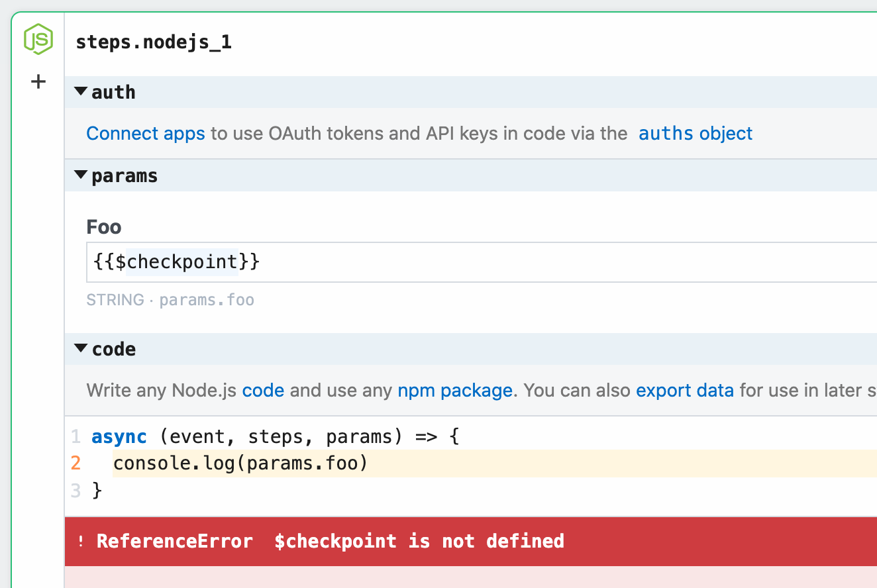Click the auth section header label
This screenshot has width=877, height=588.
click(x=113, y=92)
